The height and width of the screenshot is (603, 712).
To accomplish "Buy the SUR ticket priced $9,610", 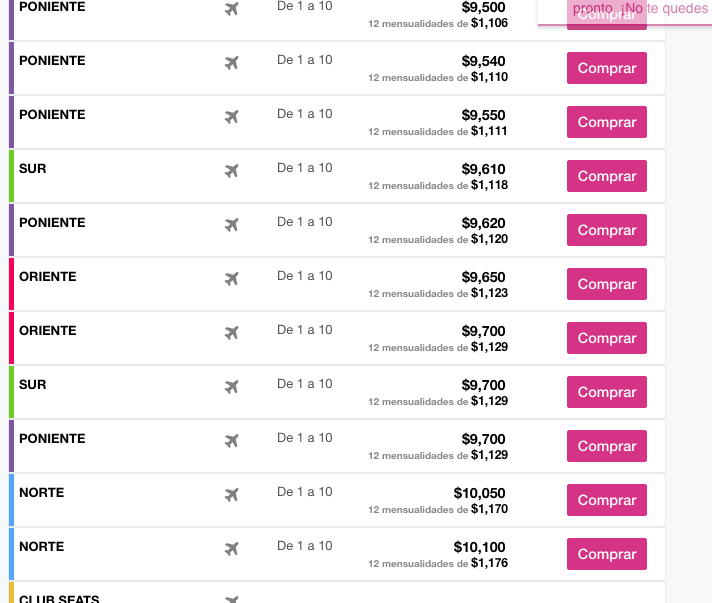I will tap(607, 176).
